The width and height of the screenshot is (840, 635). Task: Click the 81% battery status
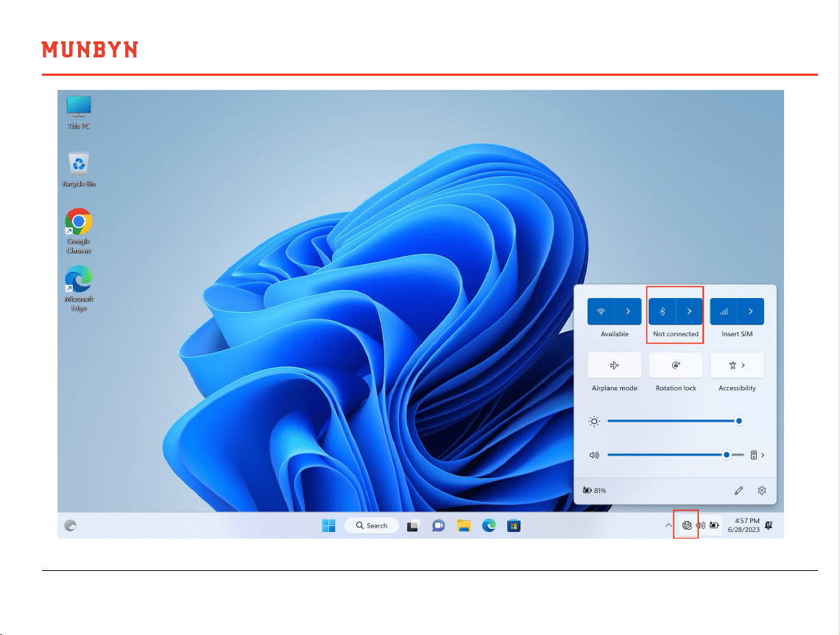click(x=595, y=491)
